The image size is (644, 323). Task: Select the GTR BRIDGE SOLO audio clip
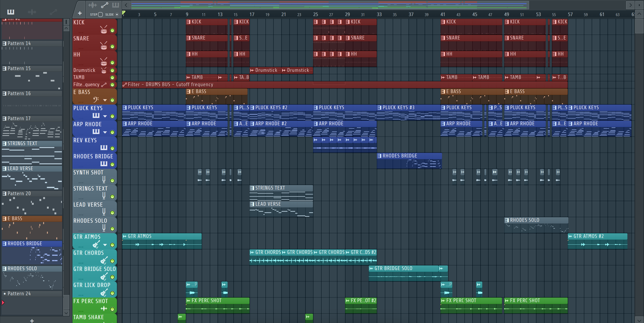pos(404,273)
